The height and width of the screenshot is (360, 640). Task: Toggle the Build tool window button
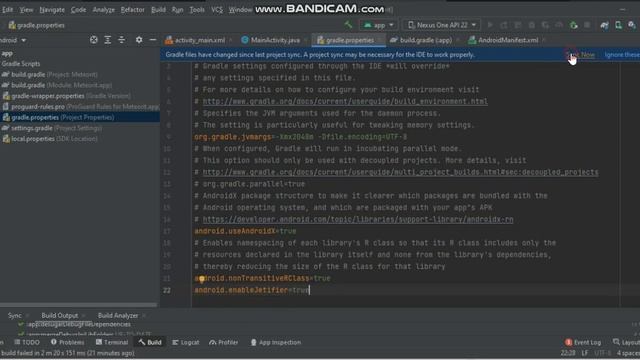point(150,342)
